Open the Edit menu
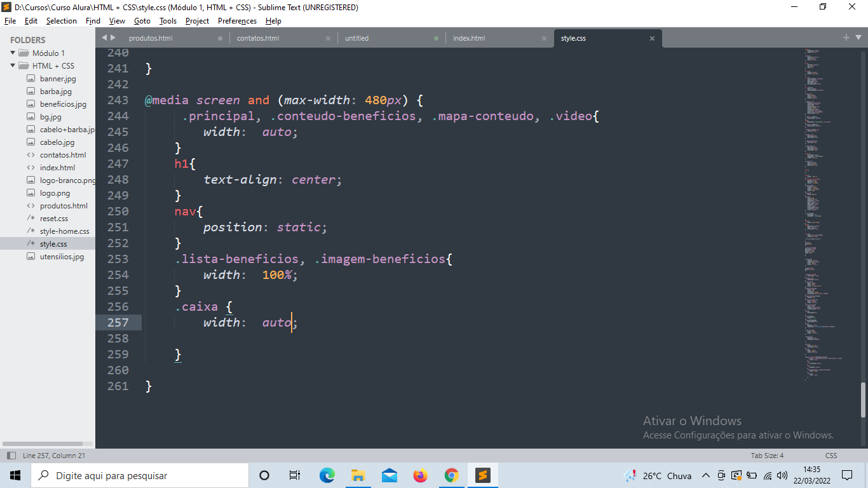Image resolution: width=868 pixels, height=488 pixels. coord(31,21)
